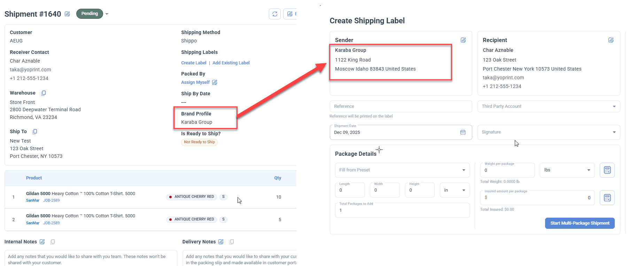Click the refresh icon button
644x266 pixels.
(x=275, y=14)
